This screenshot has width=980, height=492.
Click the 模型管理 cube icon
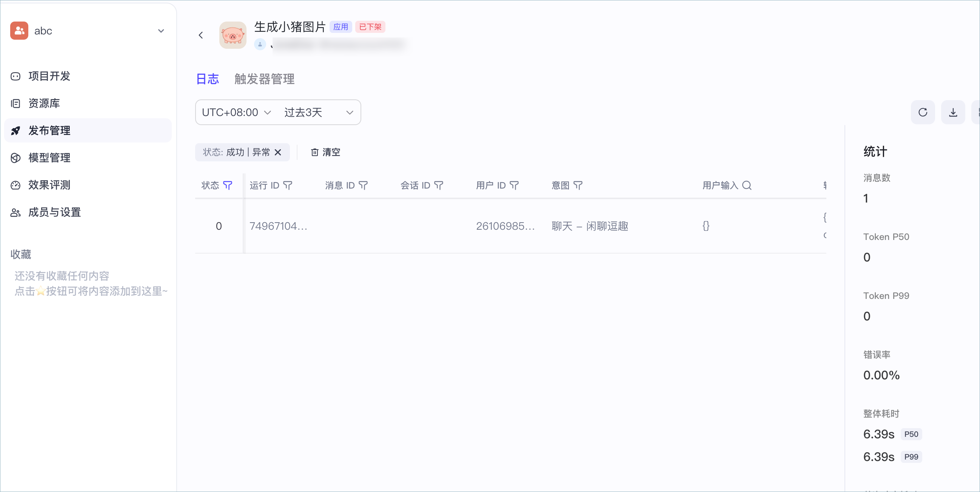point(15,158)
